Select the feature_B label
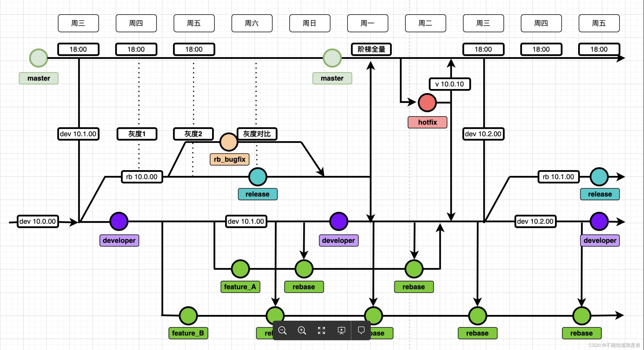Viewport: 644px width, 350px height. tap(188, 333)
